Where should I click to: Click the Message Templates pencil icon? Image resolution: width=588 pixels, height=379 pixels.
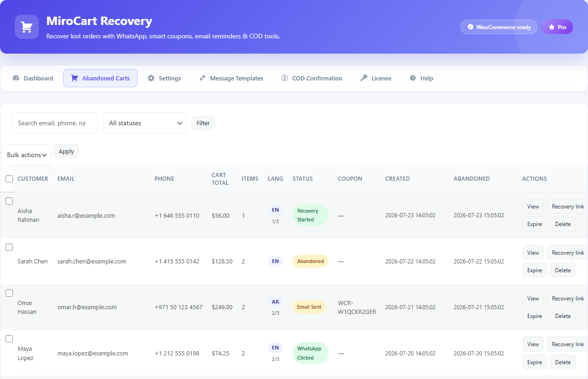click(x=202, y=78)
